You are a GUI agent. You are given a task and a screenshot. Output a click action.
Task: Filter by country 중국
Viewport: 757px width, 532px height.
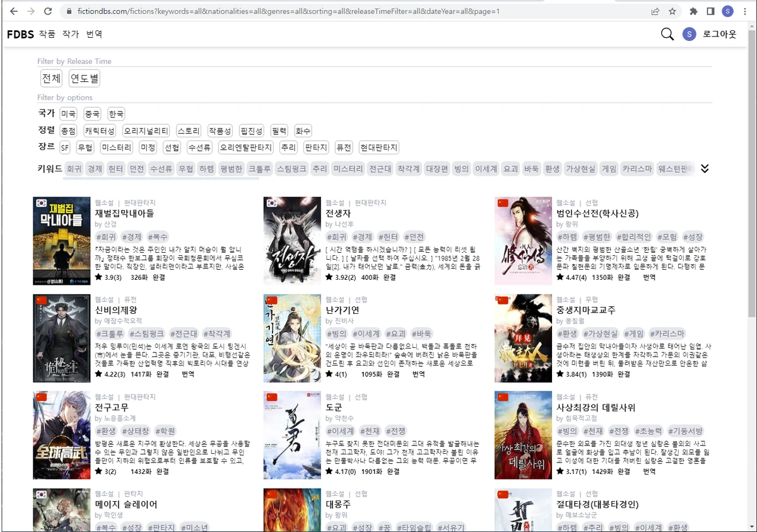tap(92, 114)
